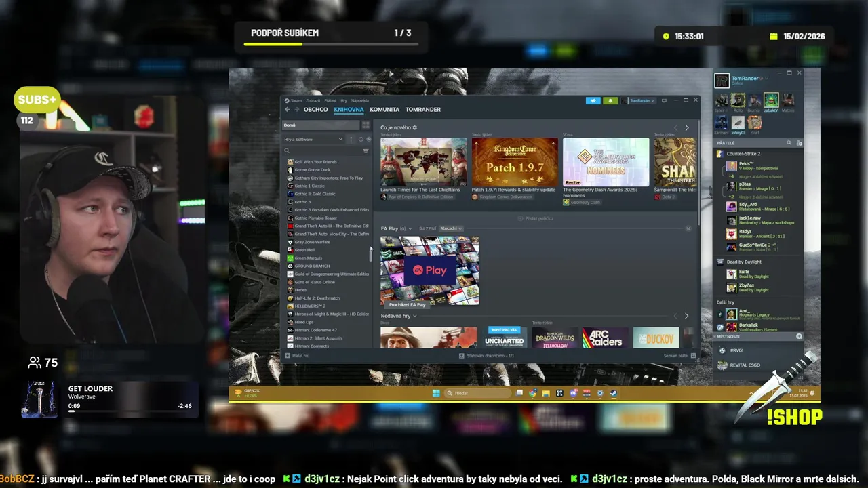The width and height of the screenshot is (868, 488).
Task: Open Stahování dokončeno downloads status
Action: [486, 355]
